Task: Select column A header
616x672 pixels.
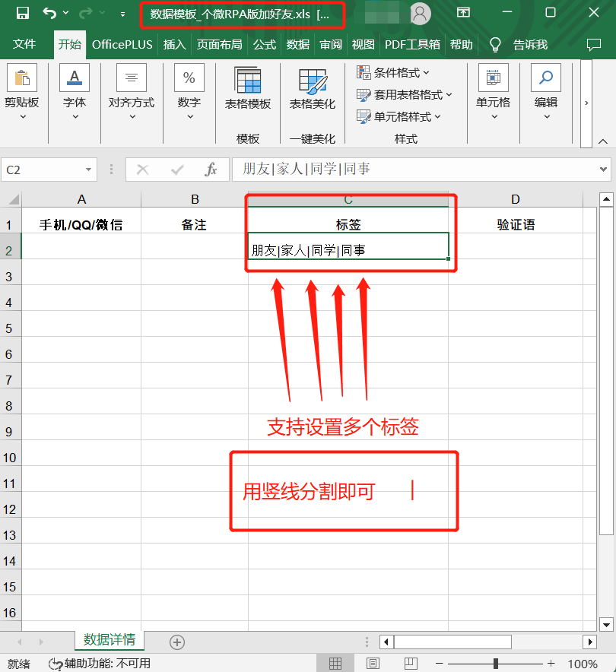Action: pyautogui.click(x=81, y=199)
